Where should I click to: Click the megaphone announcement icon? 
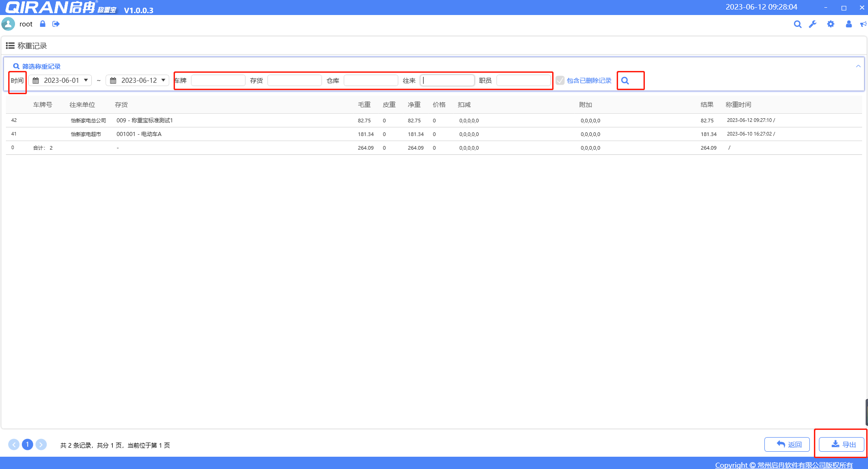click(863, 25)
